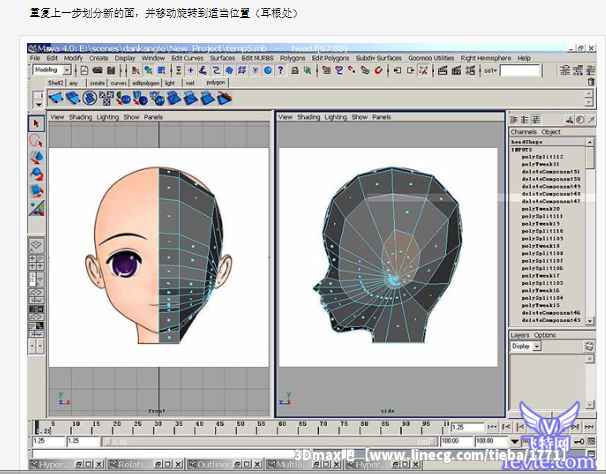Toggle the lock selection padlock icon
This screenshot has width=606, height=474.
point(294,70)
